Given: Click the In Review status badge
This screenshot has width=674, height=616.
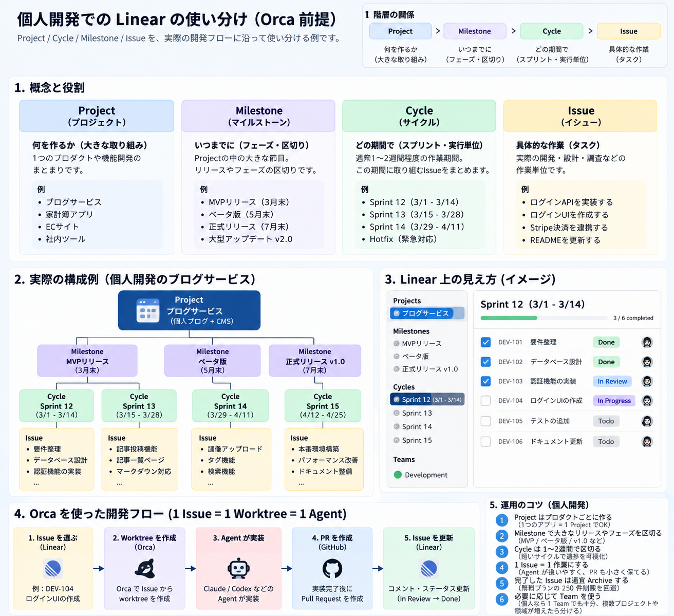Looking at the screenshot, I should tap(612, 381).
